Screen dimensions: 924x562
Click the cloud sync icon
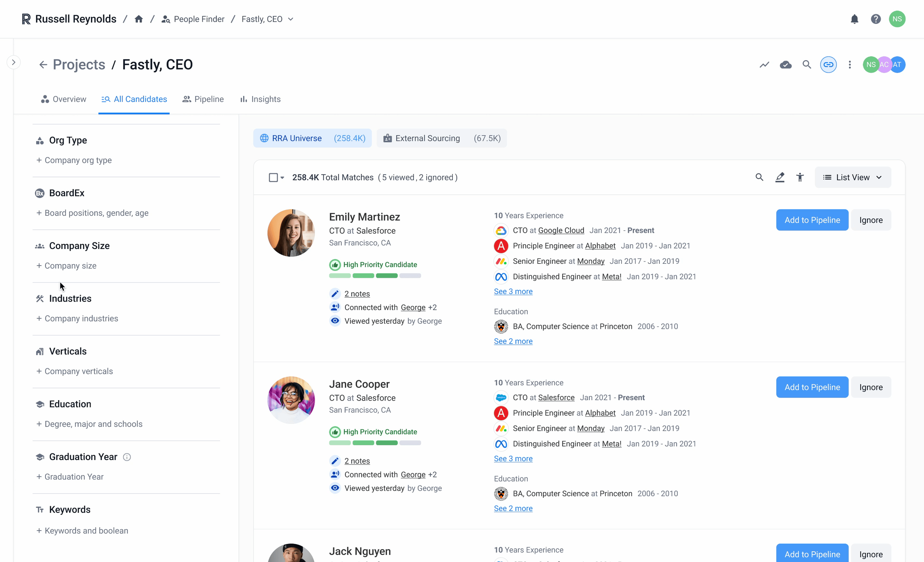pyautogui.click(x=786, y=65)
